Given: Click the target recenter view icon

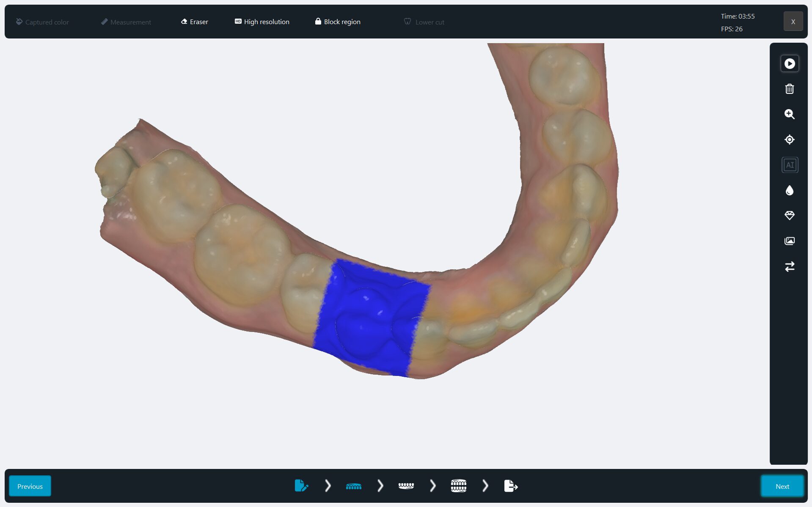Looking at the screenshot, I should coord(789,140).
